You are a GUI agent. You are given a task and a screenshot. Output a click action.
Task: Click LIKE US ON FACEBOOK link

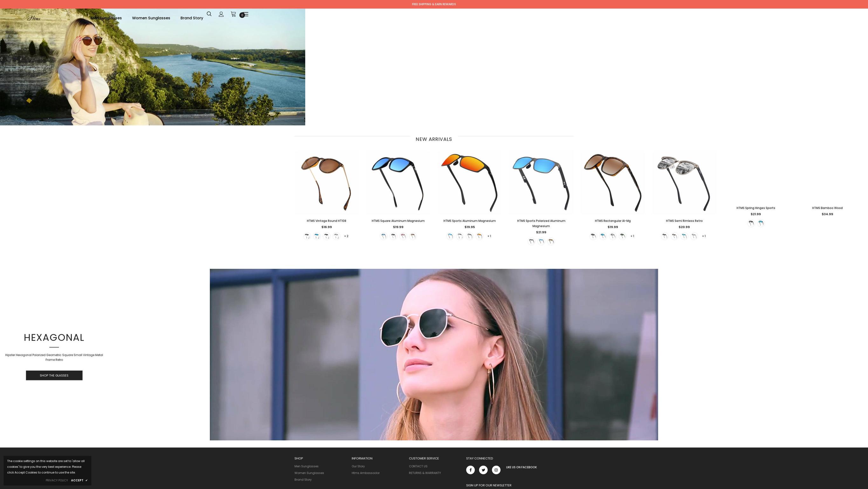coord(521,467)
